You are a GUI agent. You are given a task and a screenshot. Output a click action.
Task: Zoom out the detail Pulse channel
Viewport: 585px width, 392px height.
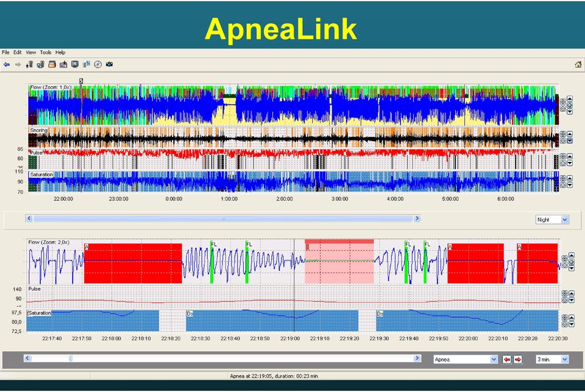pos(565,300)
